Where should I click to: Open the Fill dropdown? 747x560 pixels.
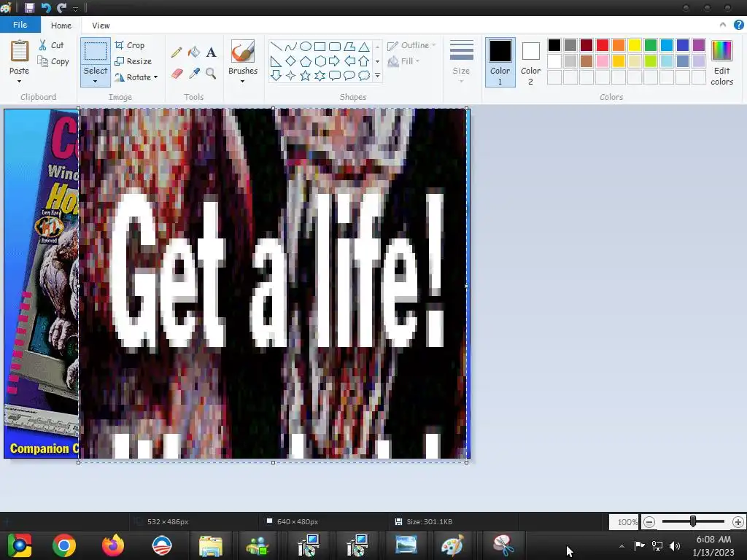(x=404, y=61)
